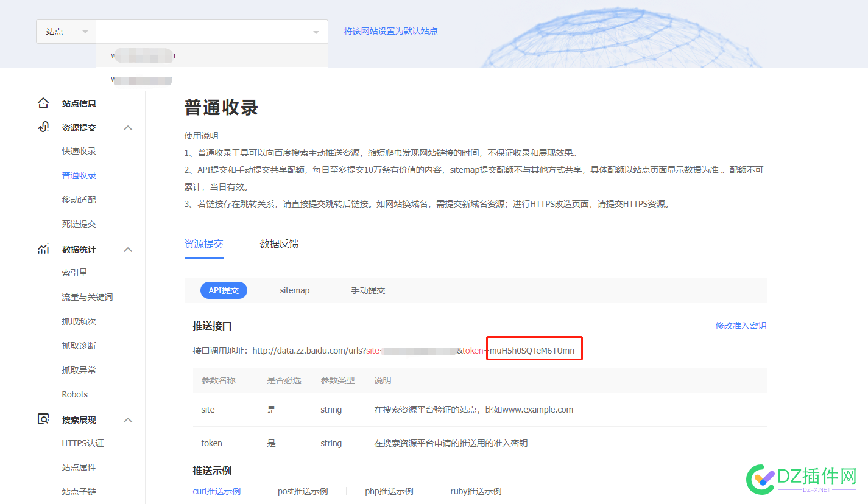The image size is (868, 504).
Task: Switch to the 资源提交 tab
Action: tap(204, 244)
